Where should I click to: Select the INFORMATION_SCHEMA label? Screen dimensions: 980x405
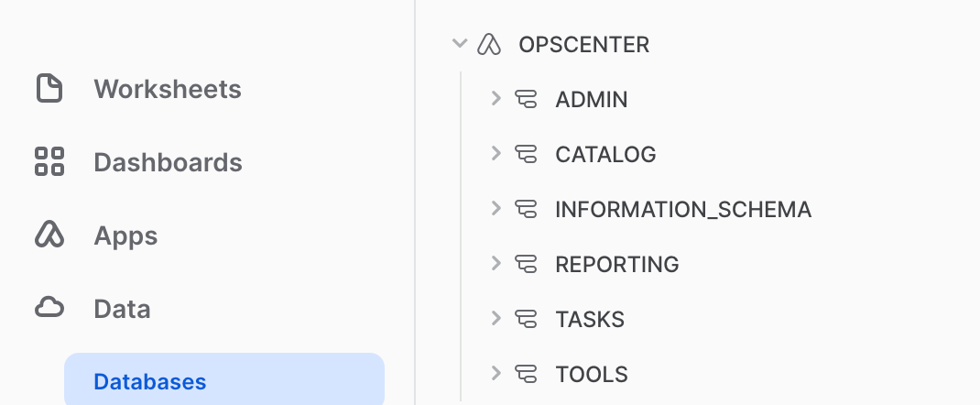pyautogui.click(x=683, y=210)
